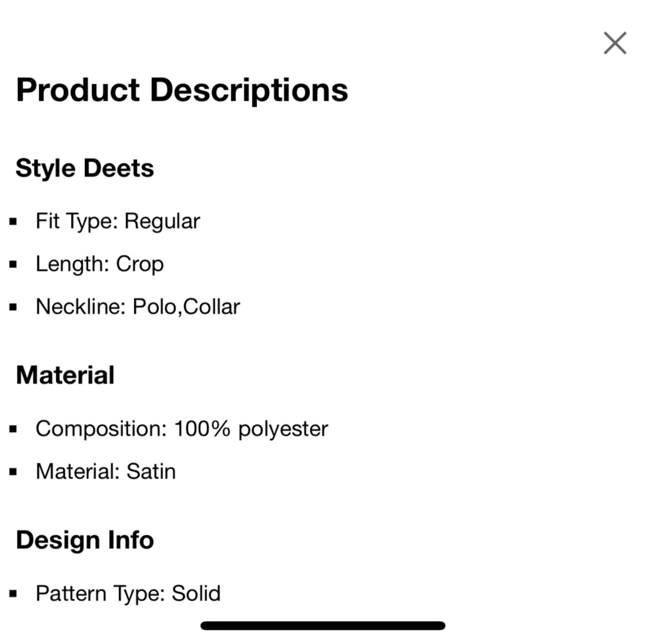Tap the Product Descriptions heading
This screenshot has height=644, width=645.
[182, 91]
